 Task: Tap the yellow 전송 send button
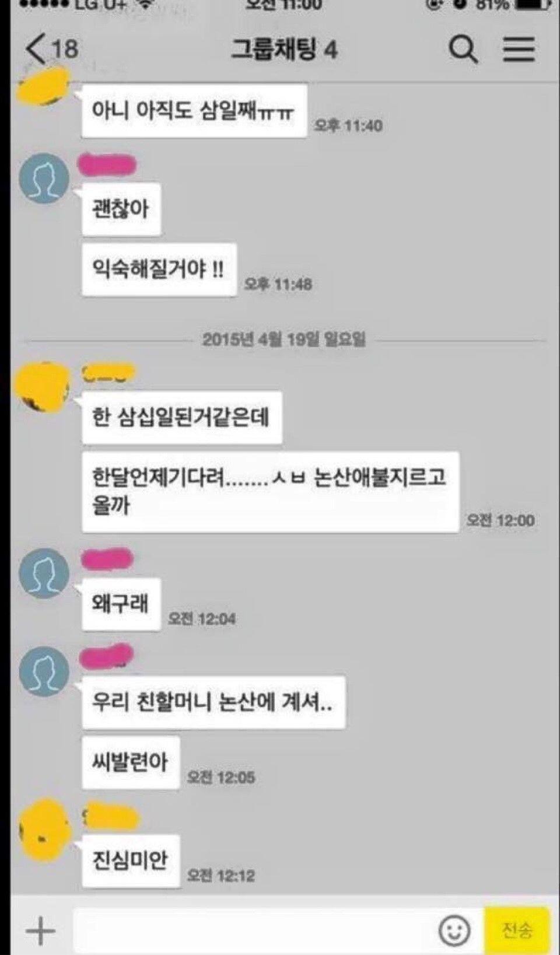(517, 929)
